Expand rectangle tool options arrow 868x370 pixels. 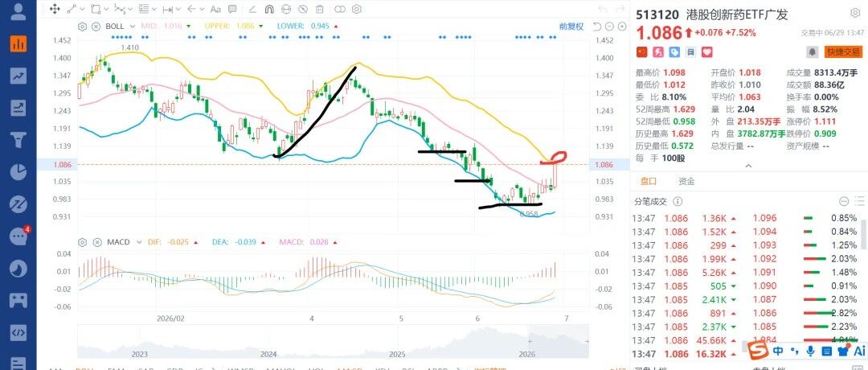pos(106,10)
